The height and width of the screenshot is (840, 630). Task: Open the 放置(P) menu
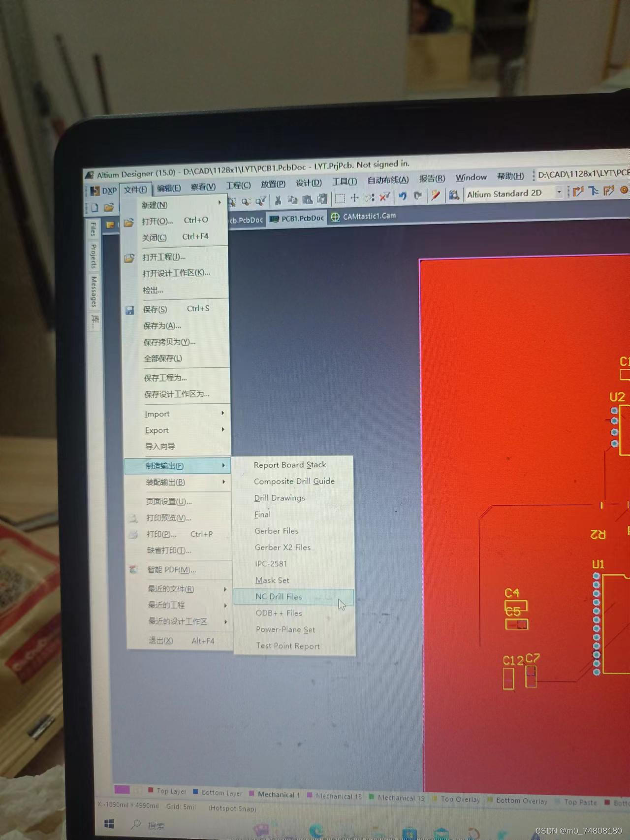tap(273, 184)
